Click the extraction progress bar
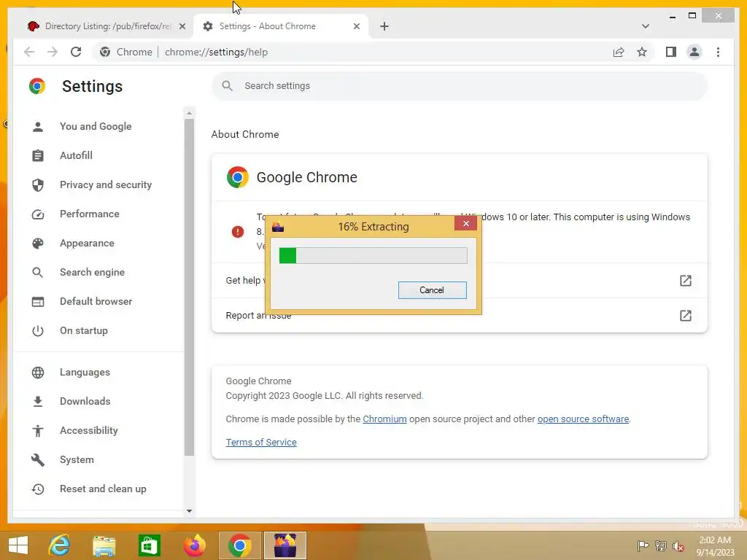Image resolution: width=747 pixels, height=560 pixels. tap(373, 256)
